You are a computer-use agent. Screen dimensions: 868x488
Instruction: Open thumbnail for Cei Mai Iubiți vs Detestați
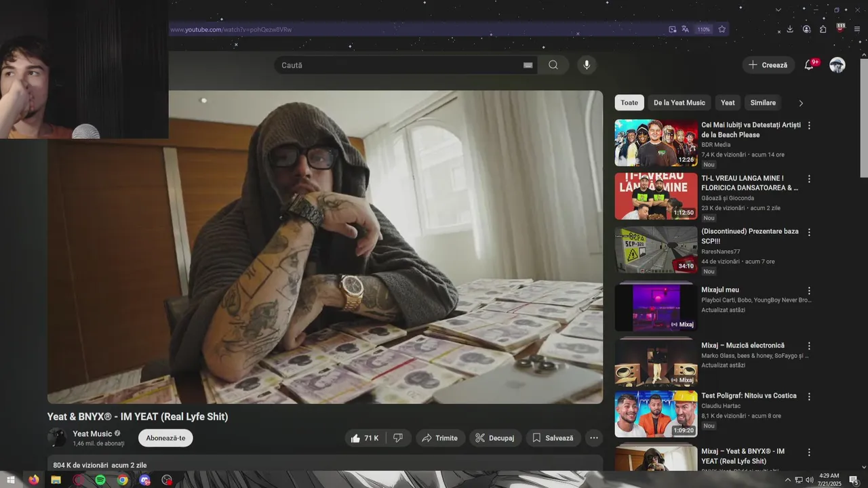pos(656,143)
